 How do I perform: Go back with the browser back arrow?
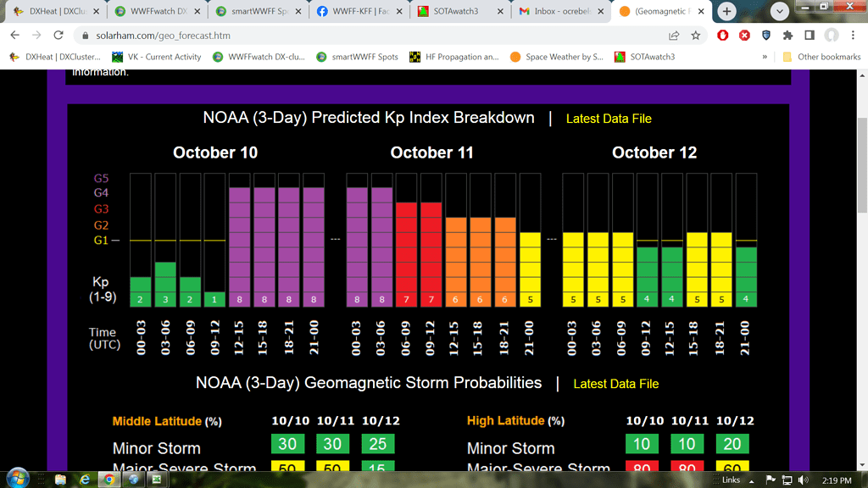pos(14,36)
